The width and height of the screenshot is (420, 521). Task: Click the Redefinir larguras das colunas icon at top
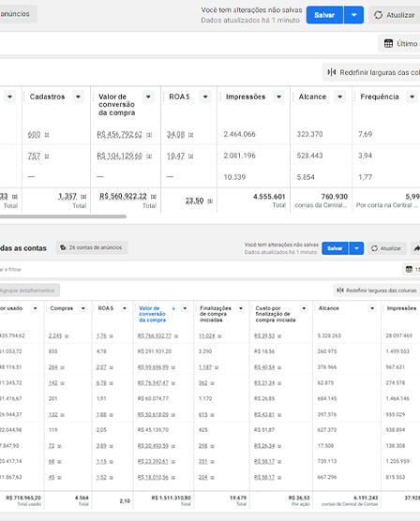(332, 72)
